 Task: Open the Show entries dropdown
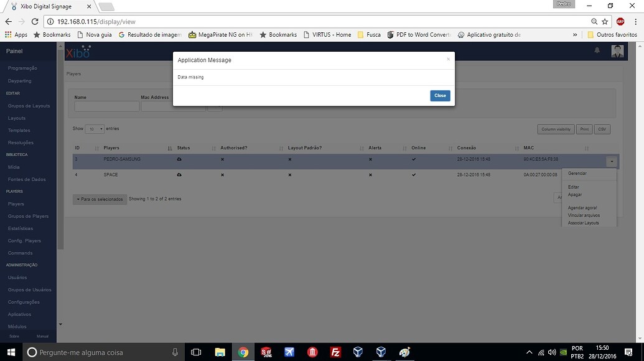(94, 129)
